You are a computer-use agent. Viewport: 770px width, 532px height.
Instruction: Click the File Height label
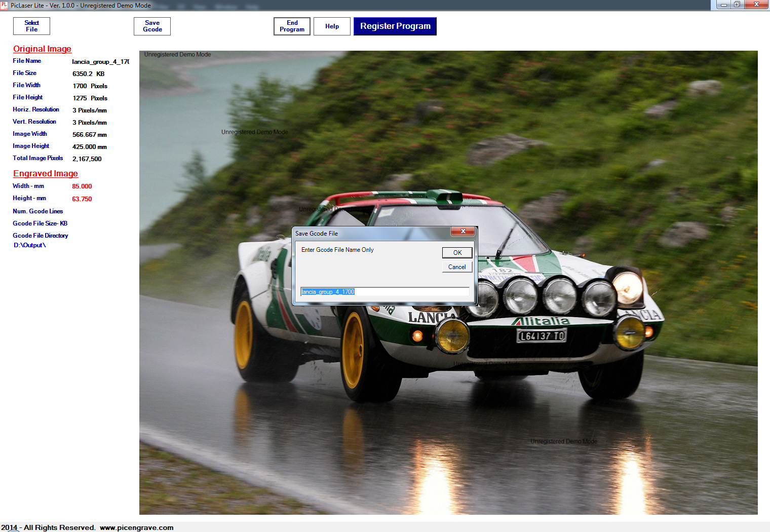point(28,97)
